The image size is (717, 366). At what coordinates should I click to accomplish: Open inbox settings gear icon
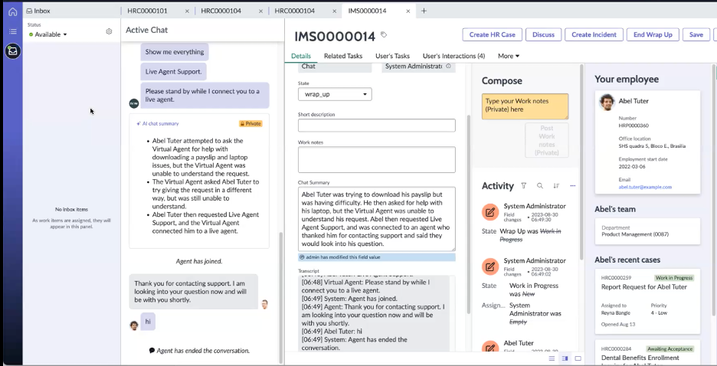click(x=109, y=32)
